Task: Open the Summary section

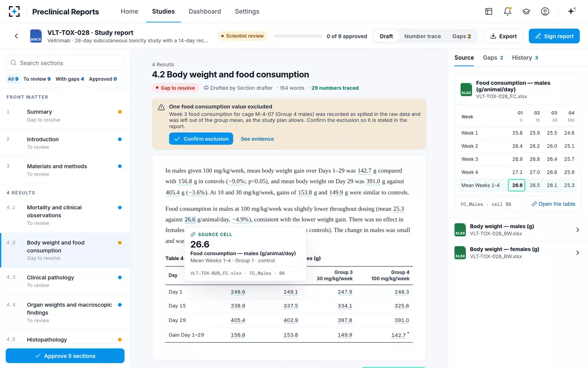Action: (65, 116)
